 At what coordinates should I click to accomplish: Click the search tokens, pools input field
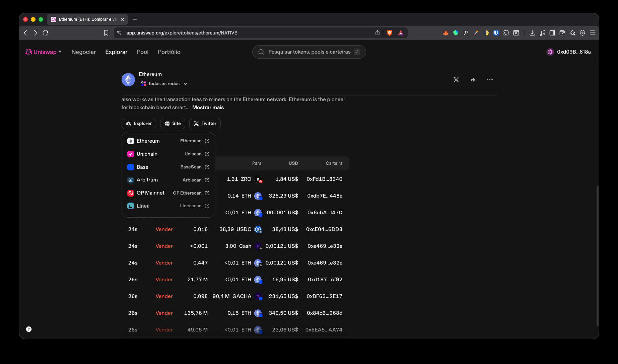pos(309,52)
